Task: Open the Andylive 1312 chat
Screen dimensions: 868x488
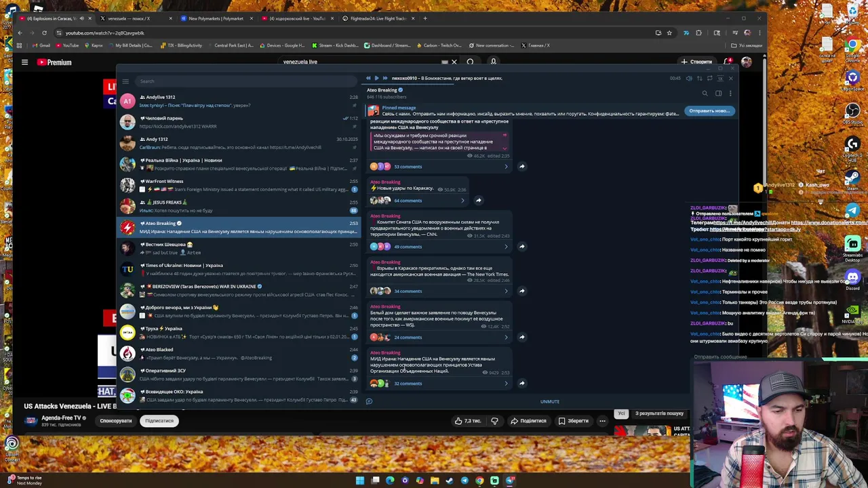Action: (239, 101)
